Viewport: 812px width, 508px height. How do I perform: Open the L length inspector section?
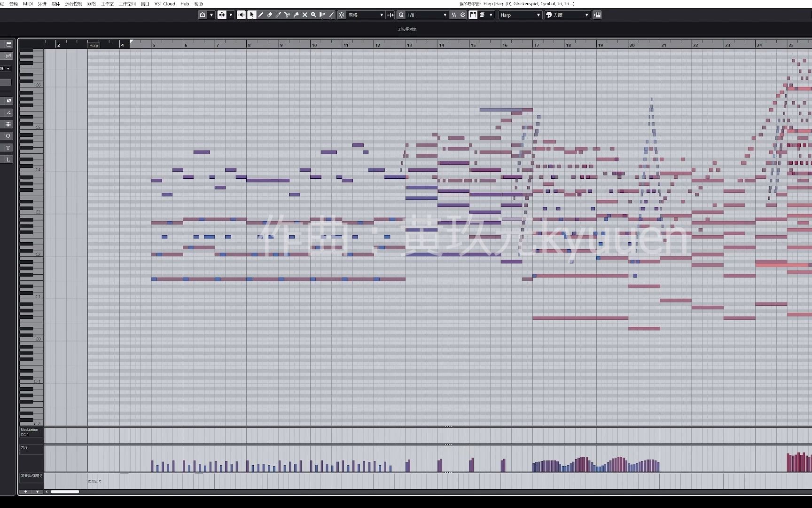[8, 159]
